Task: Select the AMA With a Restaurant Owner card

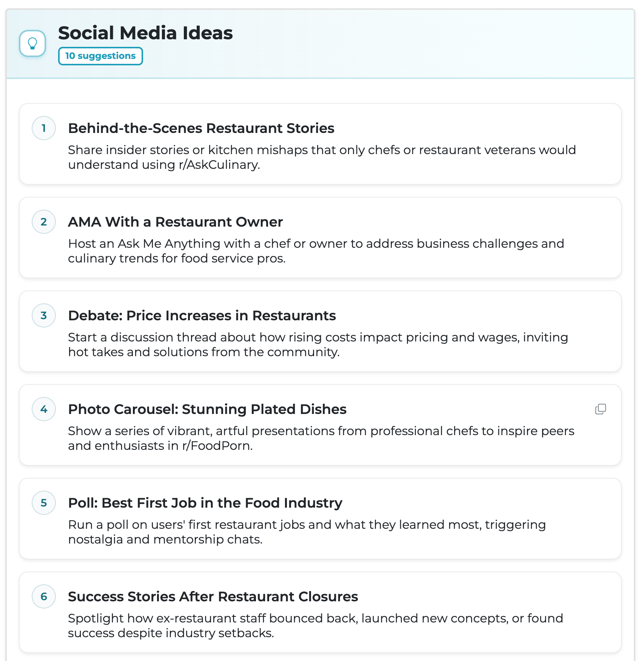Action: pos(175,222)
